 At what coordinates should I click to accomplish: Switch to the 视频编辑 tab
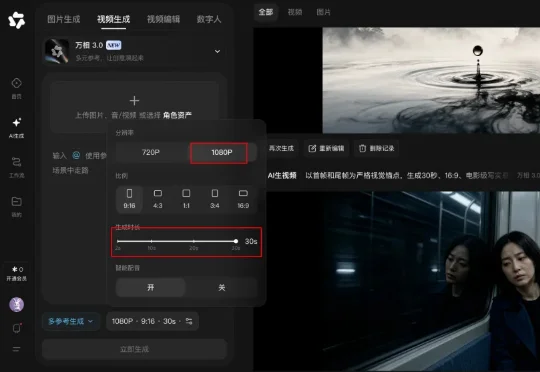pyautogui.click(x=163, y=19)
